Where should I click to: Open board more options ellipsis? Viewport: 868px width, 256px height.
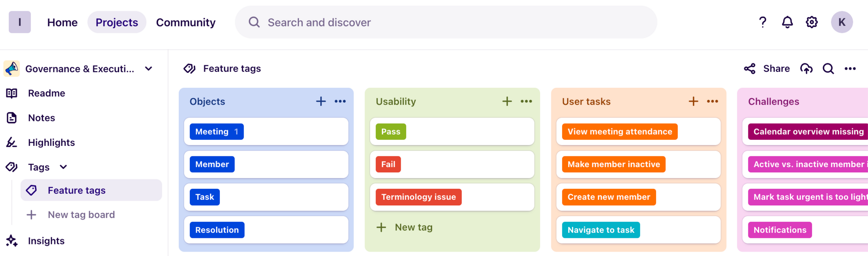(850, 69)
